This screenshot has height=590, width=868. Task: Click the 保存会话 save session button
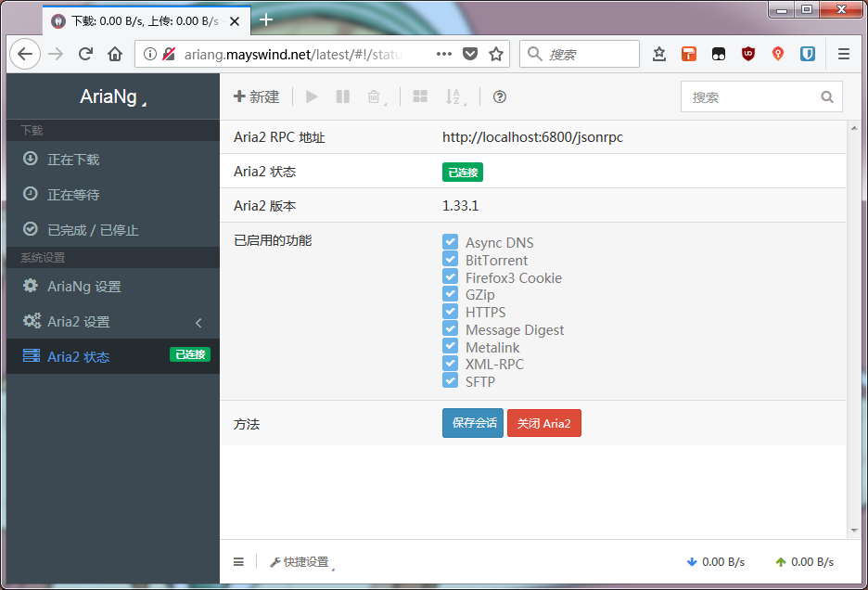pos(473,423)
